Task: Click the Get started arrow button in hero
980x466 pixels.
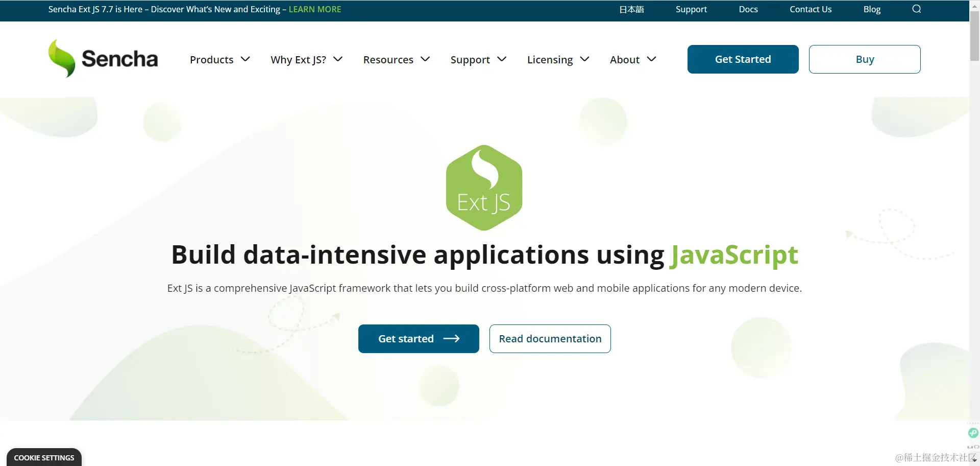Action: point(419,339)
